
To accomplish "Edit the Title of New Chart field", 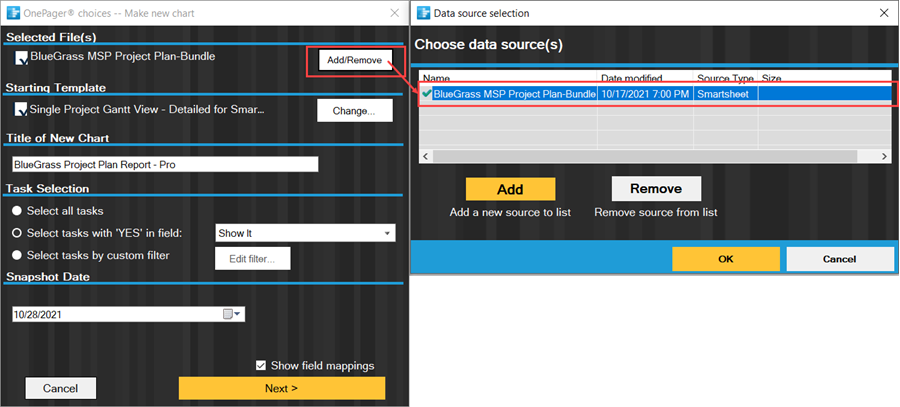I will tap(165, 164).
